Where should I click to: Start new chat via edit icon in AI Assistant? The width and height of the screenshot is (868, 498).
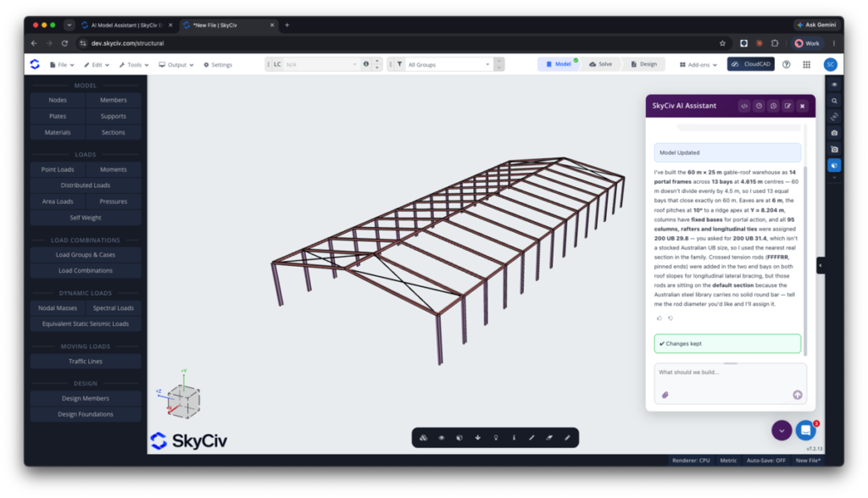787,106
